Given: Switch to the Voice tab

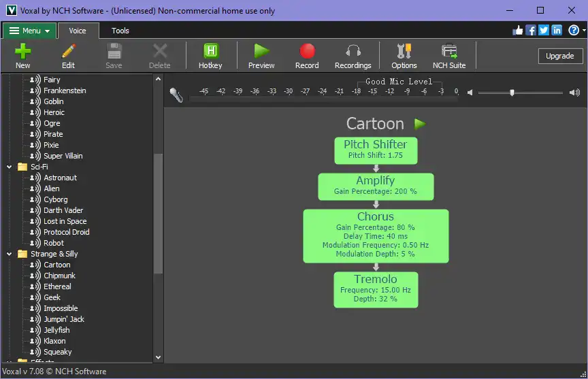Looking at the screenshot, I should coord(78,31).
